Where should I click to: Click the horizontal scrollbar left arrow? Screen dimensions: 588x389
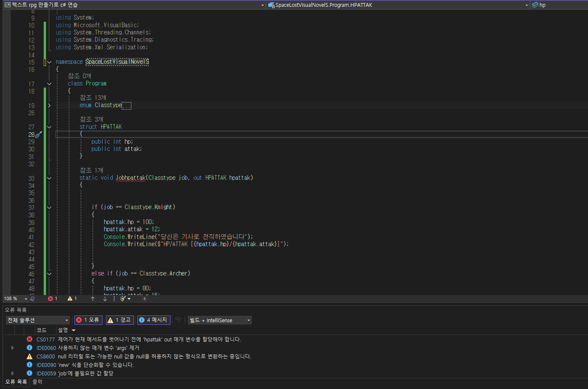pos(144,298)
